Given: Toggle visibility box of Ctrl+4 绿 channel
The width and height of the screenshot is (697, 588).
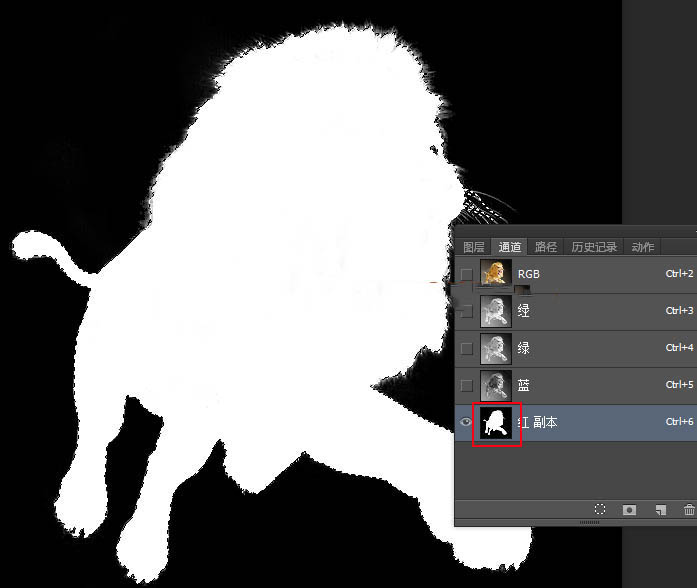Looking at the screenshot, I should 466,348.
